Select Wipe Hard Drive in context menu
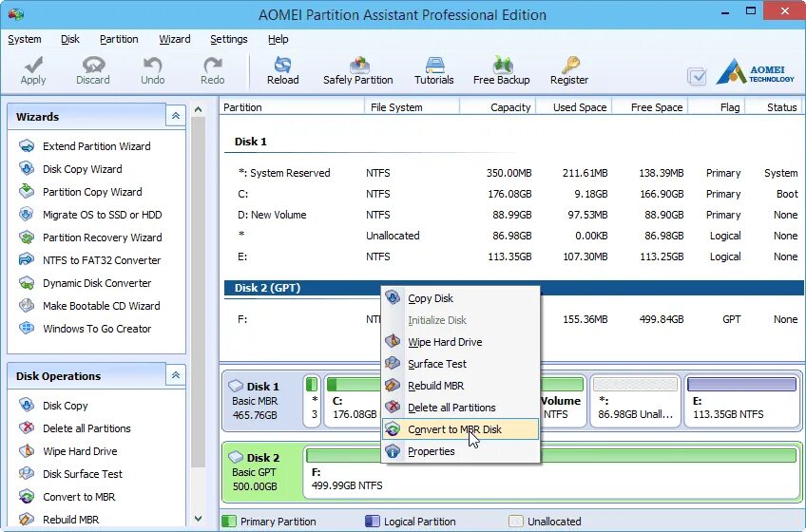Viewport: 806px width, 532px height. click(461, 342)
